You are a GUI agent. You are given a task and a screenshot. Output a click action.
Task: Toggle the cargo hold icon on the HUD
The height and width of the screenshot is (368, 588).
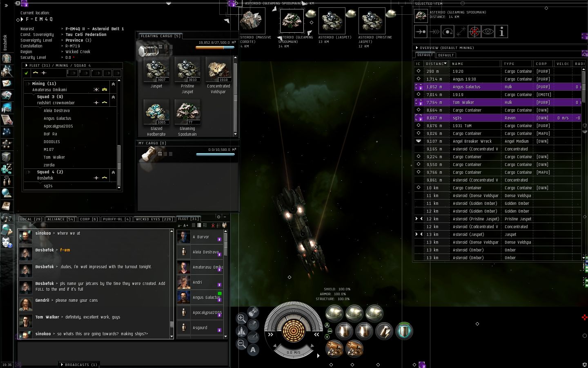[253, 312]
